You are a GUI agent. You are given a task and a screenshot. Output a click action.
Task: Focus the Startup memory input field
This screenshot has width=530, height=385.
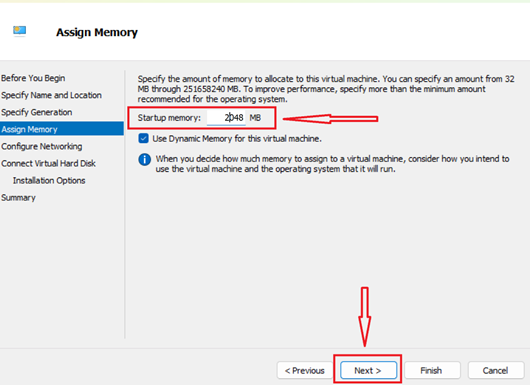[226, 118]
